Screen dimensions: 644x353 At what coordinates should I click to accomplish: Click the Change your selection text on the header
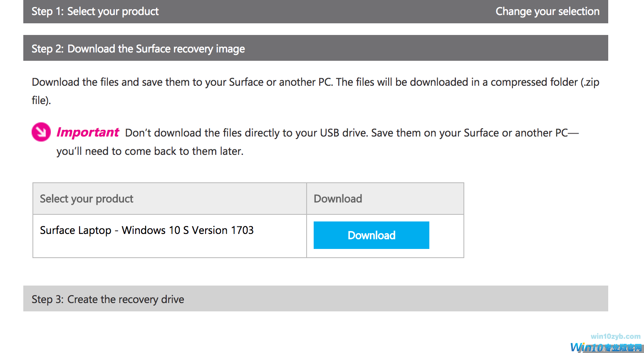pyautogui.click(x=547, y=11)
